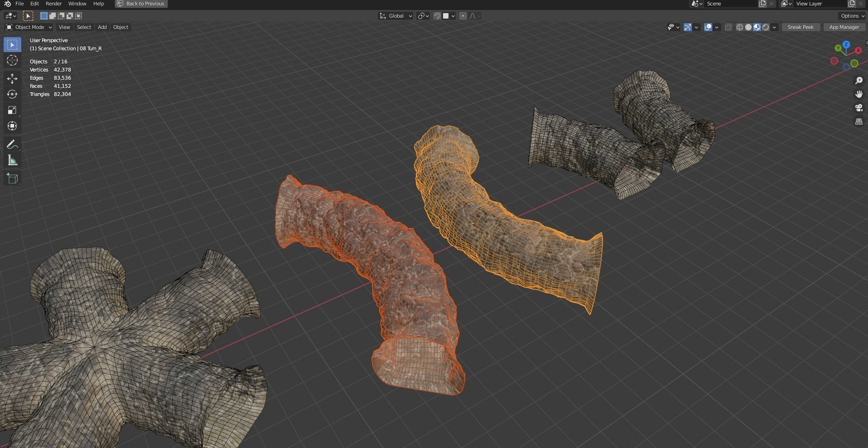This screenshot has width=868, height=448.
Task: Click the red X axis on gizmo
Action: [x=858, y=50]
